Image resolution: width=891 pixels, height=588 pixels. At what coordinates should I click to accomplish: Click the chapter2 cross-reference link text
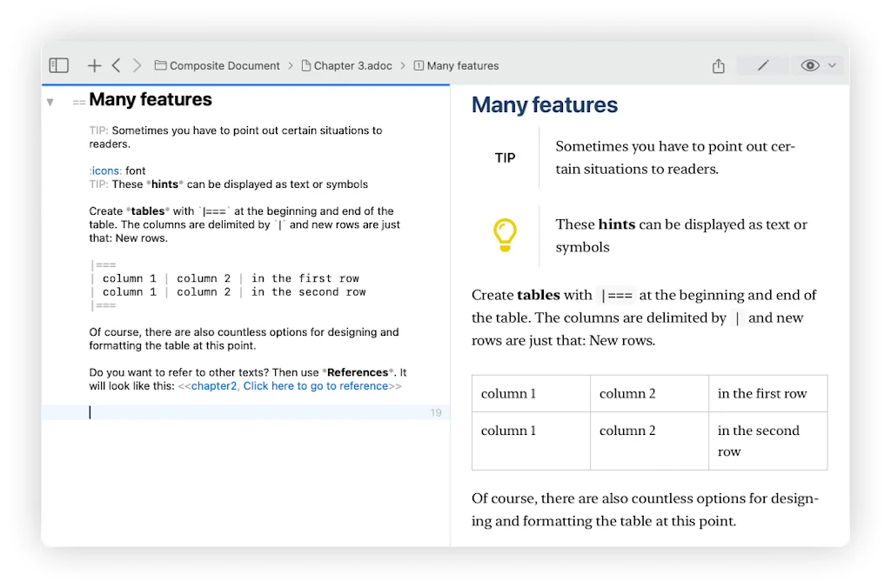(213, 386)
